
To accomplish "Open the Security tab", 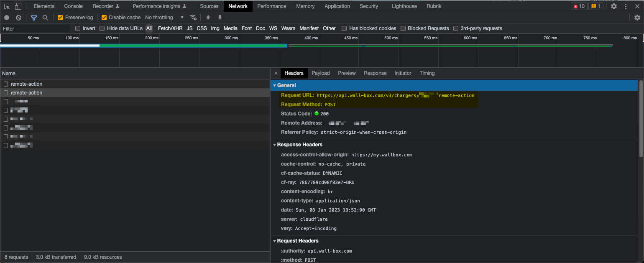I will tap(369, 6).
